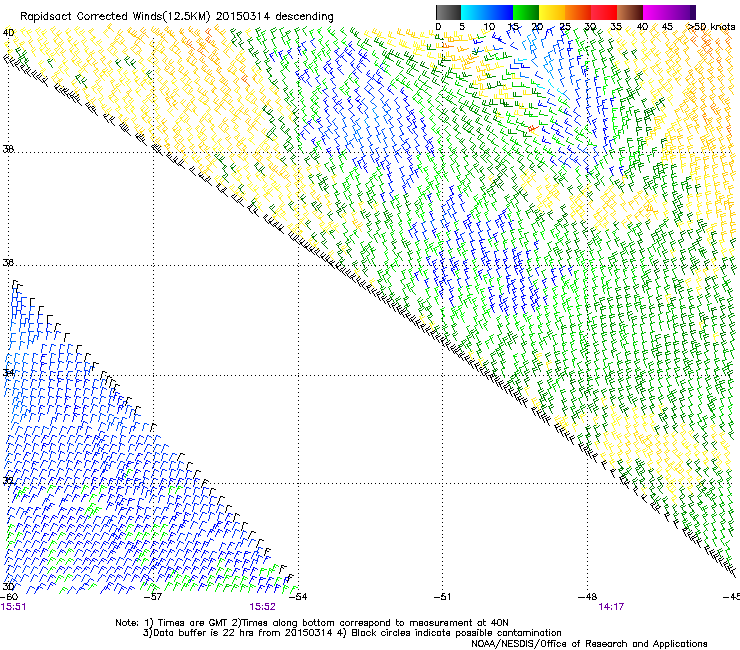The image size is (740, 650).
Task: Click the '32' latitude axis label
Action: (8, 481)
